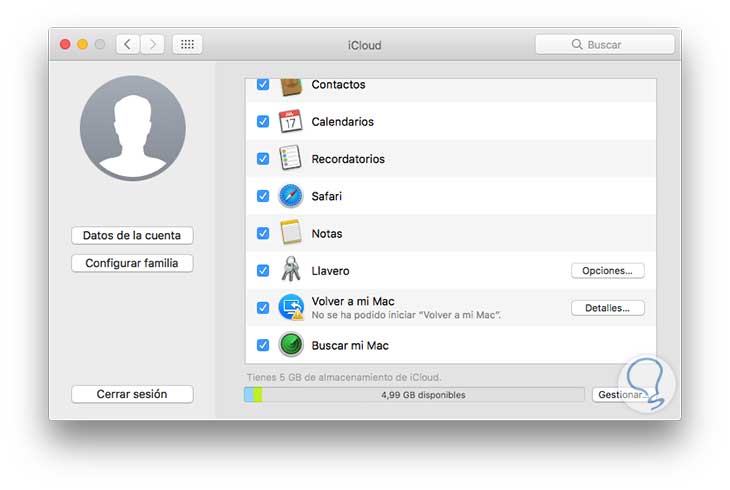
Task: Select the Recordatorios label
Action: (348, 159)
